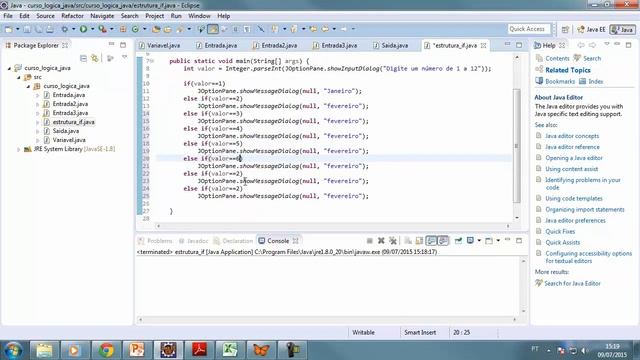
Task: Open the File menu
Action: tap(8, 16)
